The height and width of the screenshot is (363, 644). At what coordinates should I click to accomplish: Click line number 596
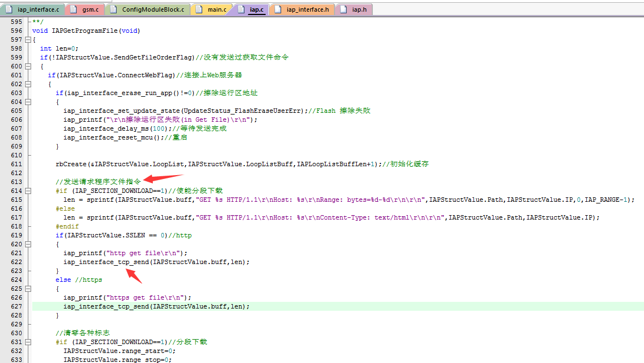[x=17, y=31]
